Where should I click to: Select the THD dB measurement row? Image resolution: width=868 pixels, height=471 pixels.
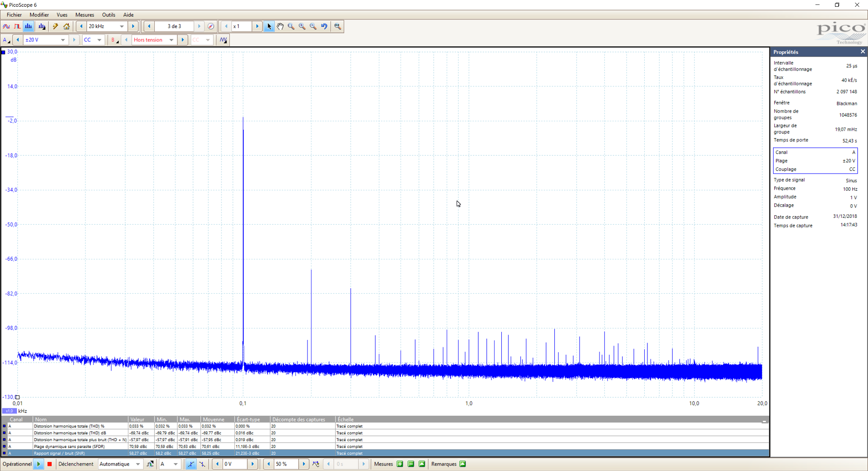point(385,433)
